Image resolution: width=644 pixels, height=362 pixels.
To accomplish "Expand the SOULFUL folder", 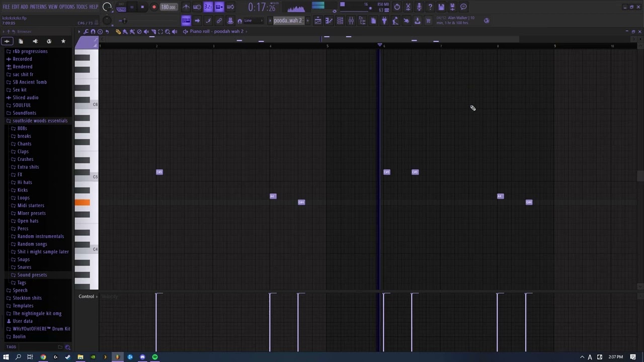I will [x=22, y=105].
